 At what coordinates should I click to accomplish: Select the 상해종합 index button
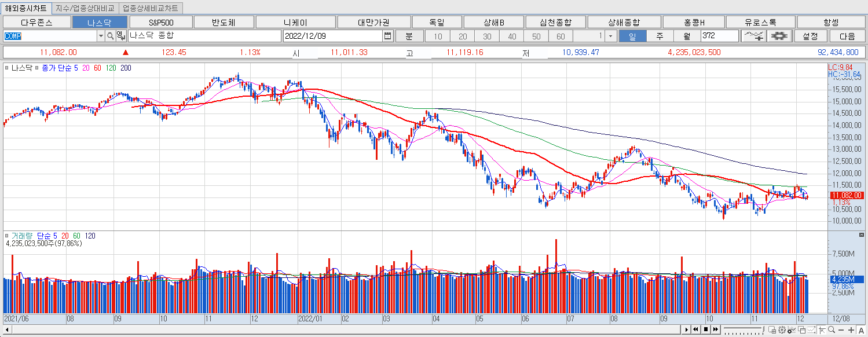tap(624, 22)
